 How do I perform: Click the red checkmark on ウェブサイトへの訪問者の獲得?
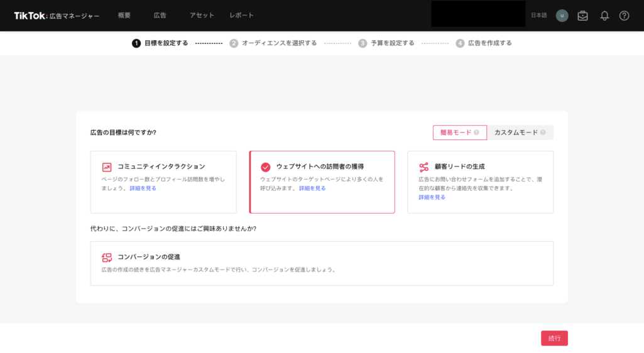coord(265,167)
